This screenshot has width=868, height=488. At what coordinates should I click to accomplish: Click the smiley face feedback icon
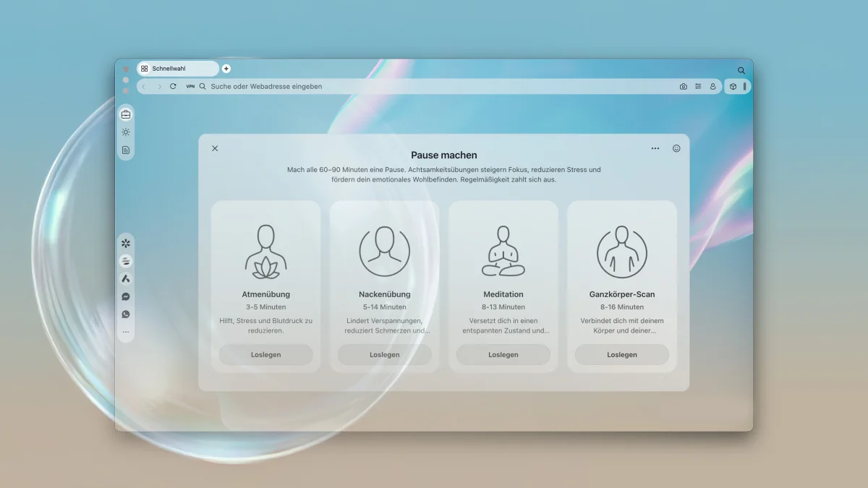[x=676, y=148]
